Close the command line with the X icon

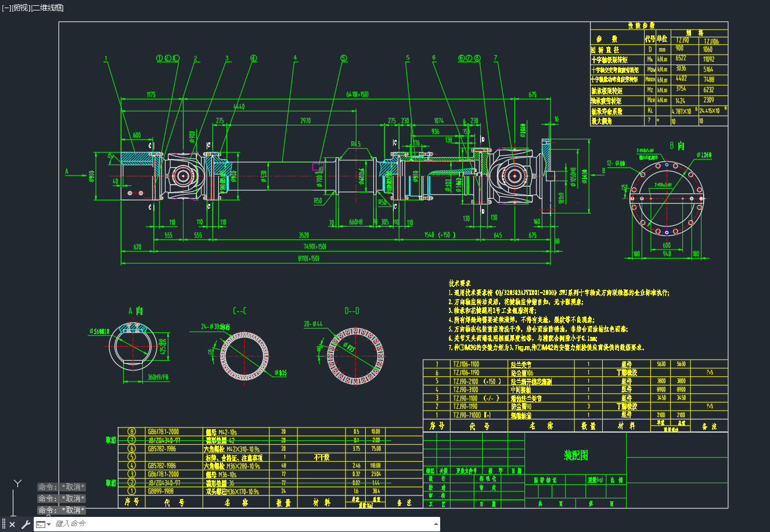(12, 524)
